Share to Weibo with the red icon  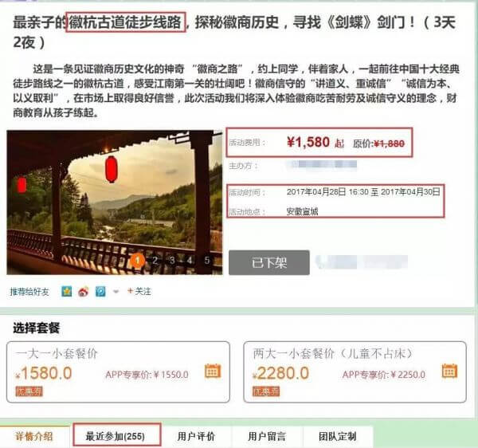[x=83, y=292]
